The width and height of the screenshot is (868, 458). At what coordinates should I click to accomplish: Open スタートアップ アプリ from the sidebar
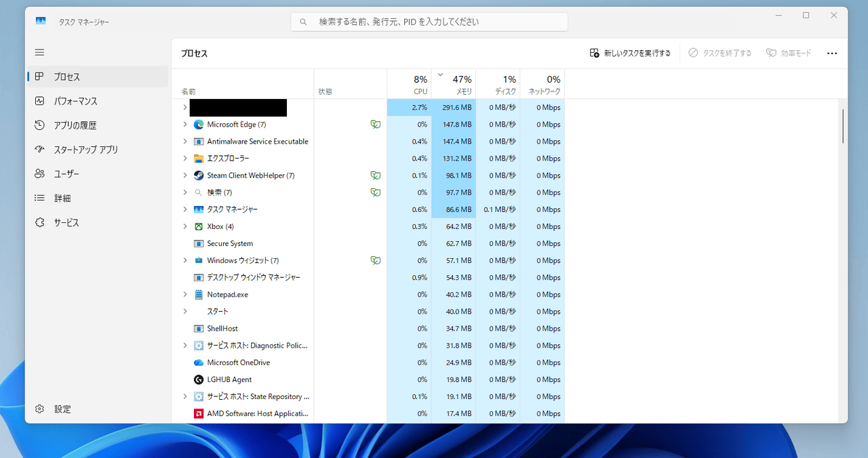[x=85, y=149]
